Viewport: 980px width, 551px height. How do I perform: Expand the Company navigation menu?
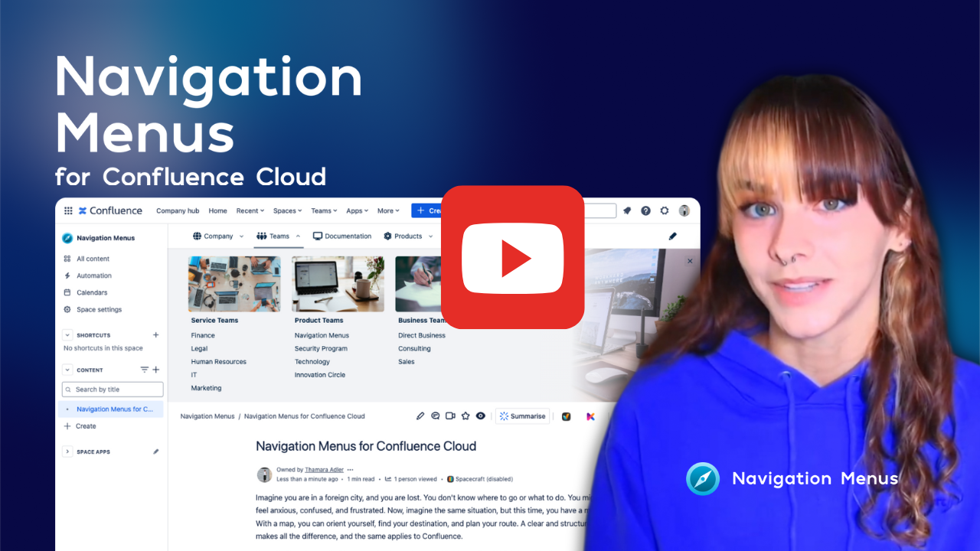tap(218, 236)
